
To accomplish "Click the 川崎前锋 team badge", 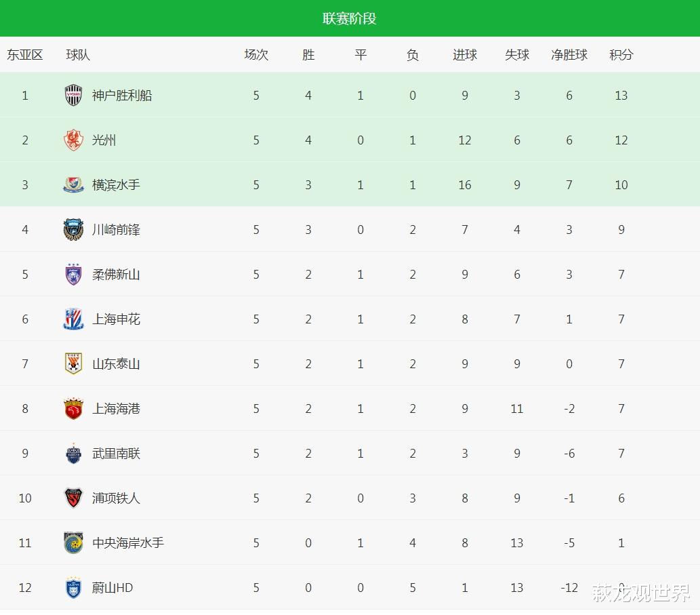I will (73, 230).
